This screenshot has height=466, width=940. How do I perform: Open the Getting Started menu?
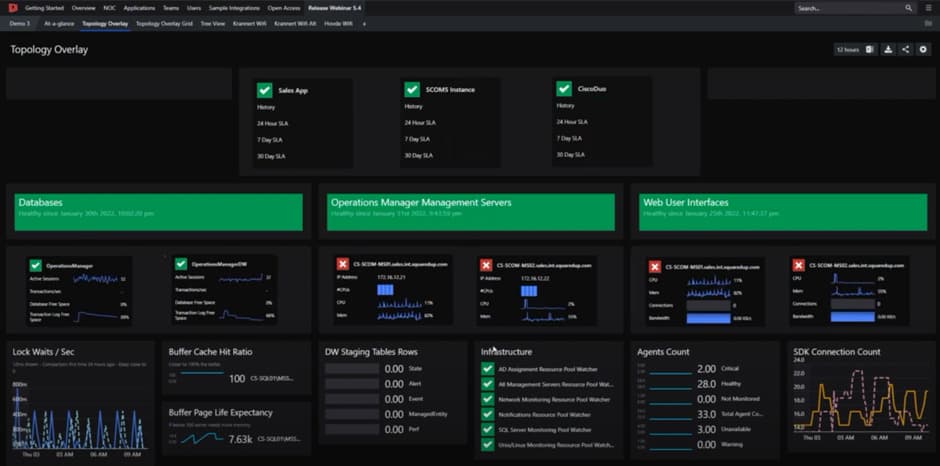[x=44, y=8]
